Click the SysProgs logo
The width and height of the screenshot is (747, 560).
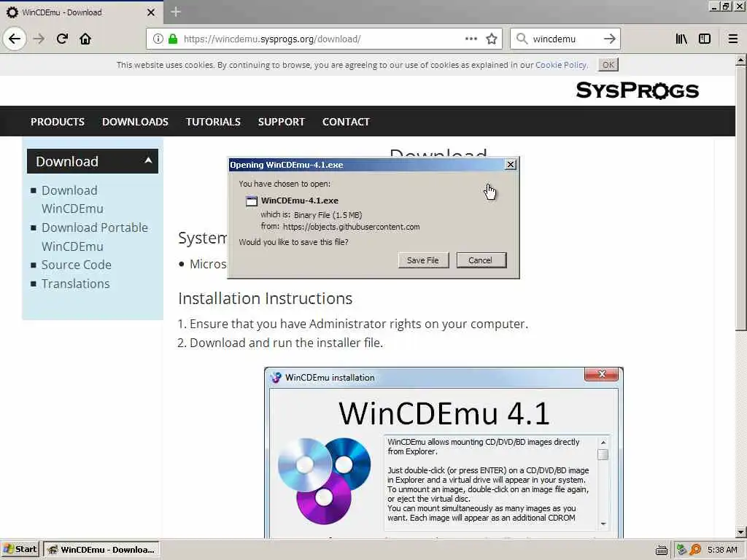[x=637, y=90]
